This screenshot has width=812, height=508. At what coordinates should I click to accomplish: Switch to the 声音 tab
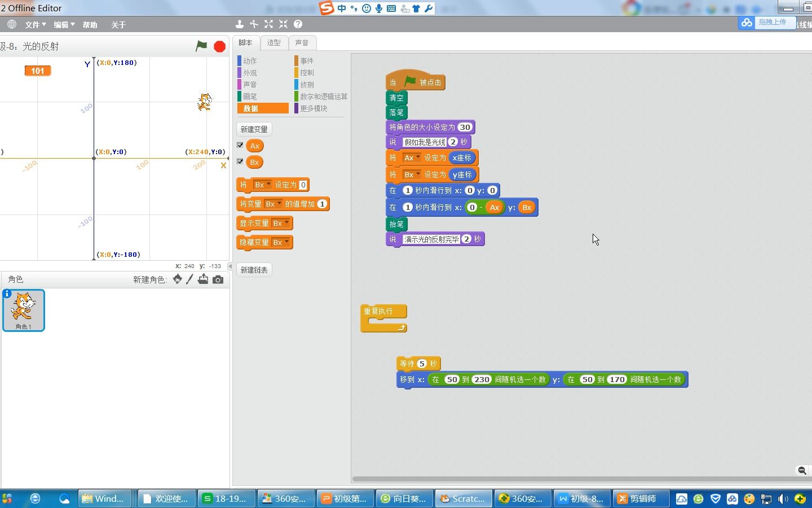302,42
